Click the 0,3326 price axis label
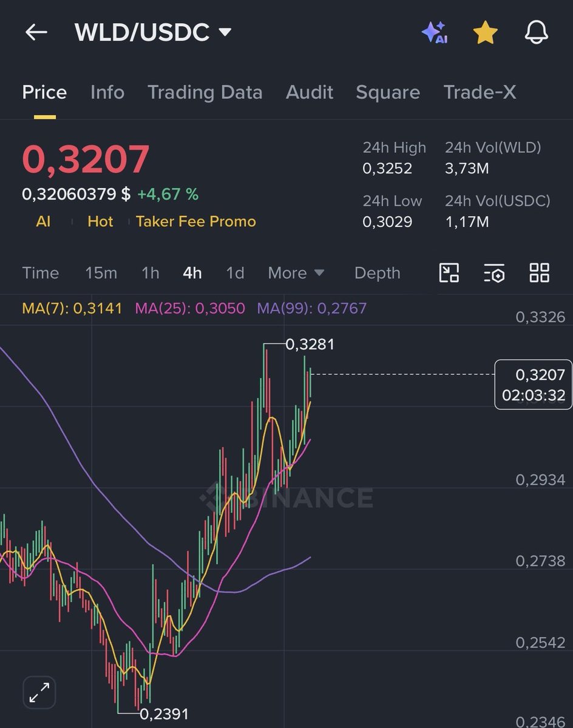Image resolution: width=573 pixels, height=728 pixels. [x=540, y=317]
